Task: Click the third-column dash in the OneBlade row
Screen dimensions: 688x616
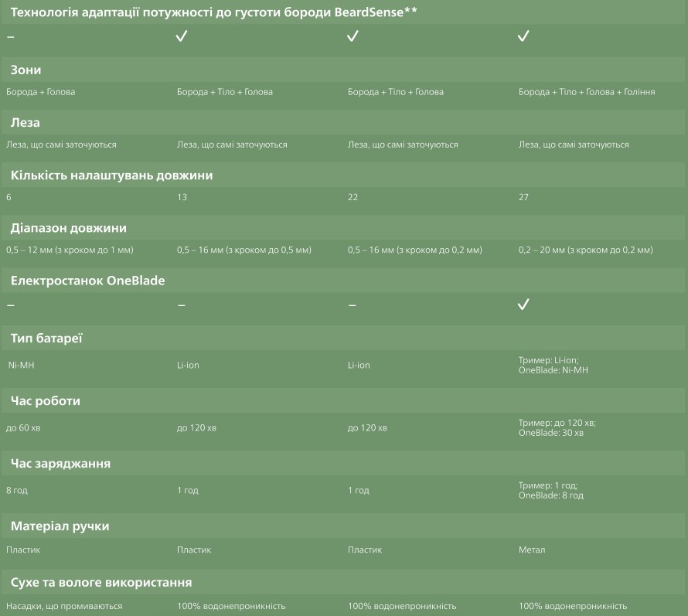Action: 352,305
